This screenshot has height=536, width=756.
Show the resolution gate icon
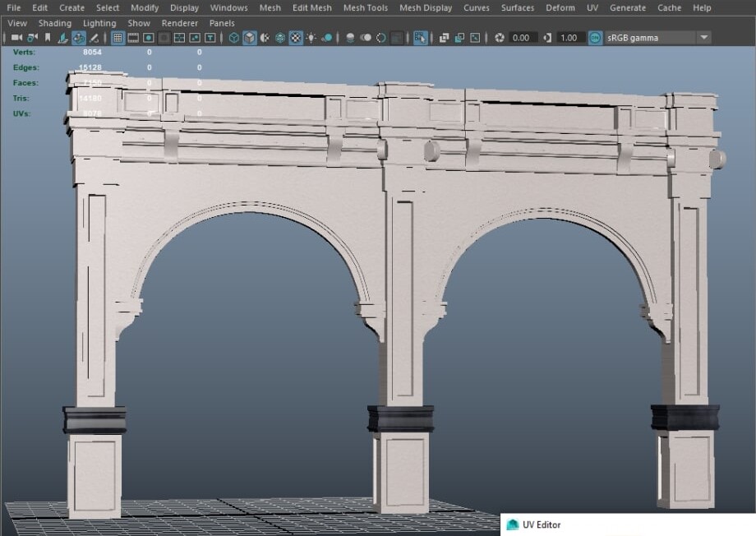(x=148, y=37)
